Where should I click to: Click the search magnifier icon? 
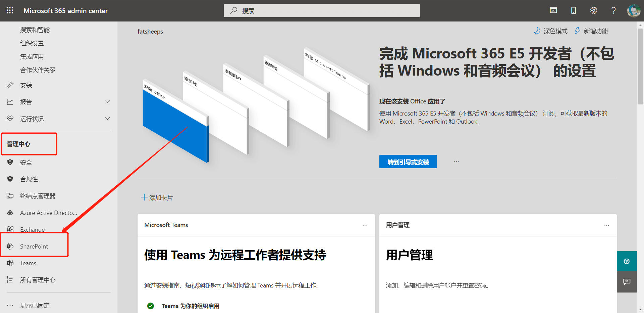234,10
